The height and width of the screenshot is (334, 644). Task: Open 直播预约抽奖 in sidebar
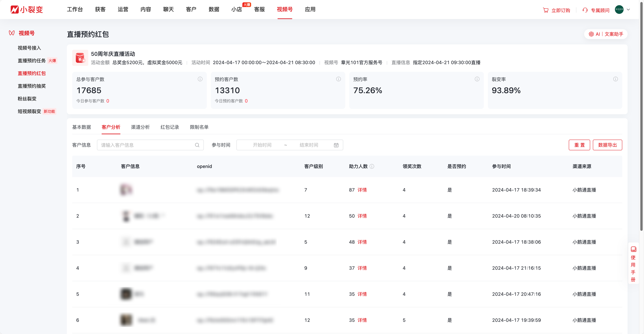click(x=32, y=86)
